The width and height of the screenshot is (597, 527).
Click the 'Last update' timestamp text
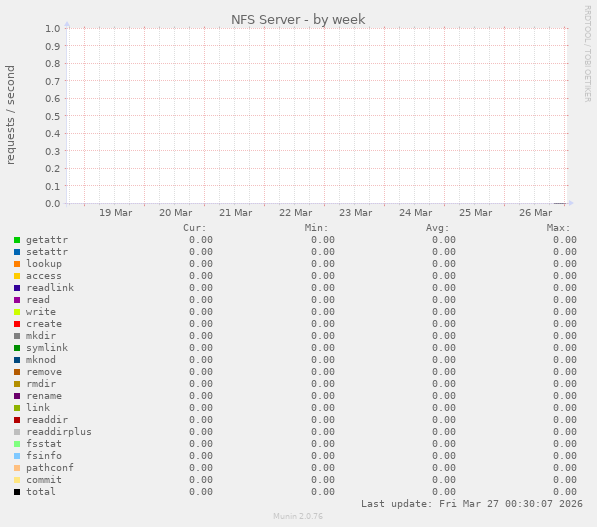pos(472,504)
